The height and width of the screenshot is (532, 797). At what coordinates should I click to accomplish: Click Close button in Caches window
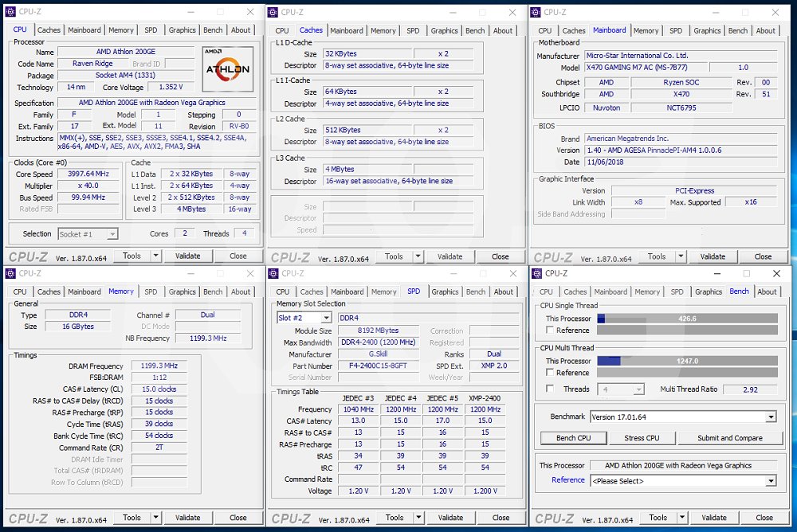[x=501, y=256]
